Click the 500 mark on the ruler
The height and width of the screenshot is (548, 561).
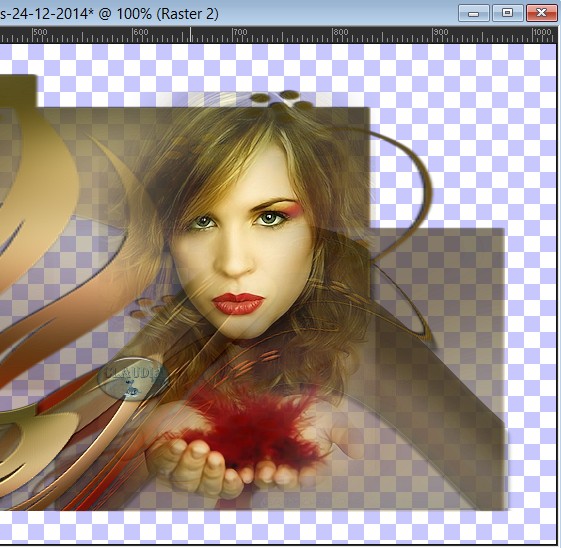point(40,32)
